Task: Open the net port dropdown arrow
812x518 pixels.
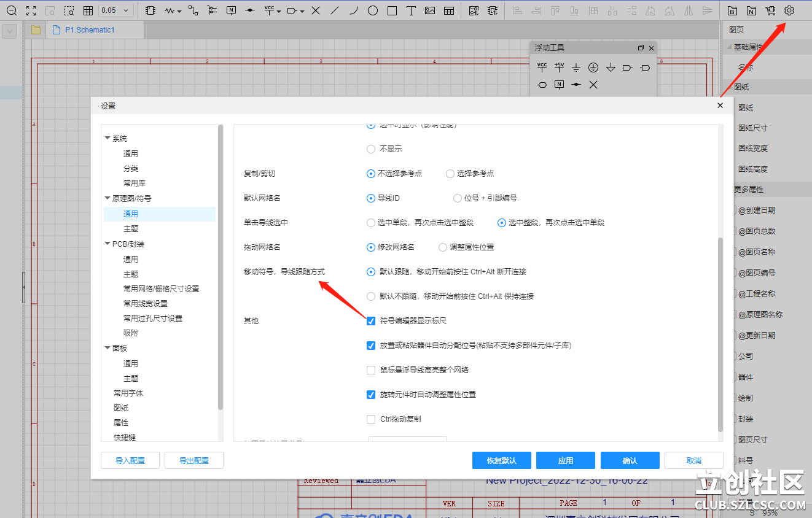Action: point(302,11)
